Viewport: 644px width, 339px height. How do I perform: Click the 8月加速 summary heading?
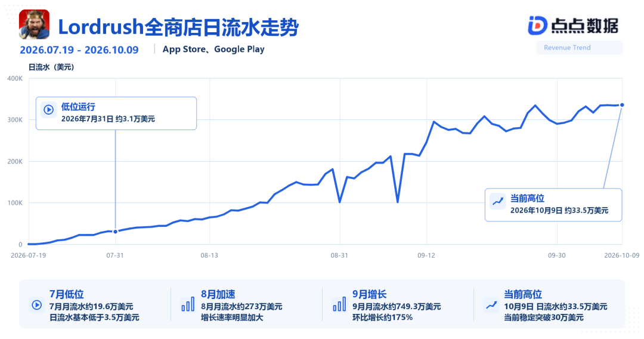218,294
